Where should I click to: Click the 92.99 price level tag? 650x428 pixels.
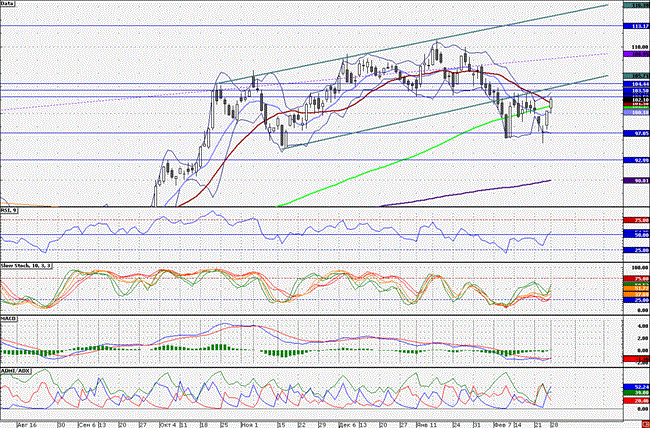635,160
